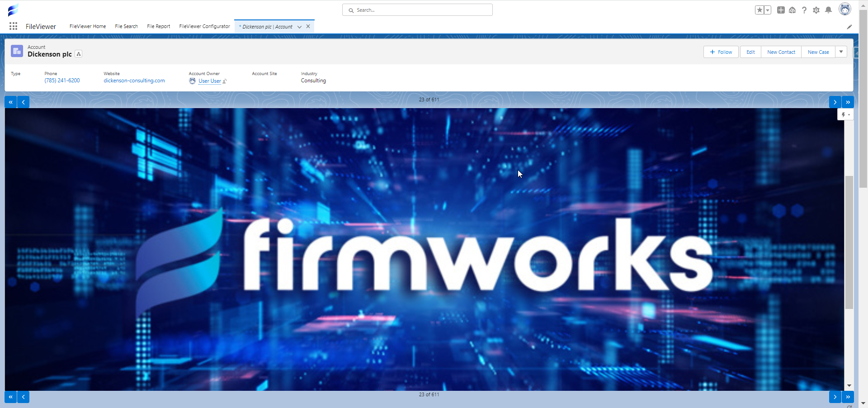This screenshot has width=868, height=408.
Task: Close the Dickenson plc Account tab
Action: (x=308, y=26)
